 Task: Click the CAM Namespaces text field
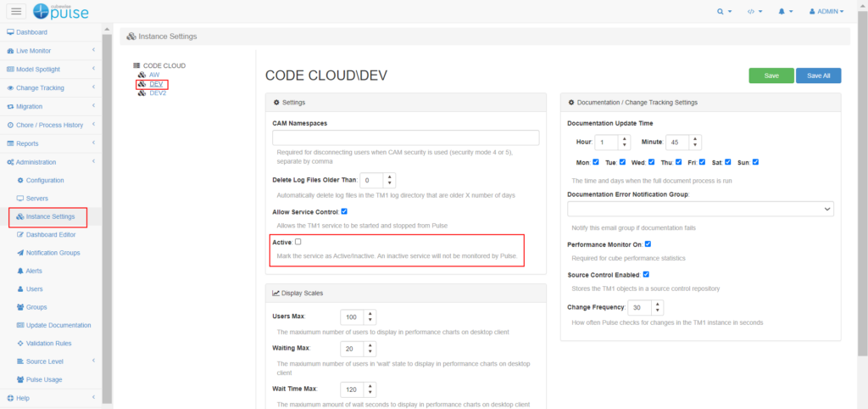pyautogui.click(x=406, y=138)
